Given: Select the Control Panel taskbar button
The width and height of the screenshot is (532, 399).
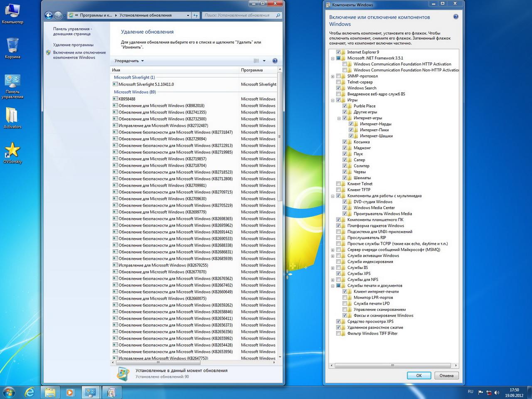Looking at the screenshot, I should [90, 392].
